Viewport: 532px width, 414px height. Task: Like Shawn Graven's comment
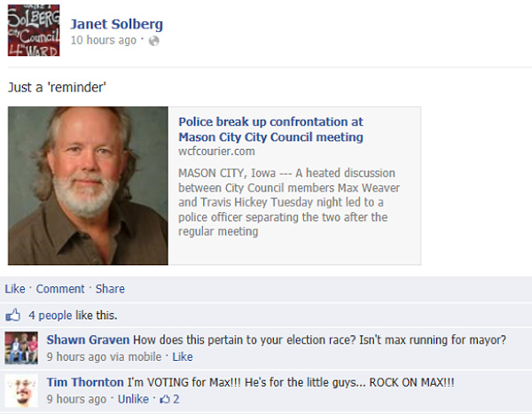[183, 356]
